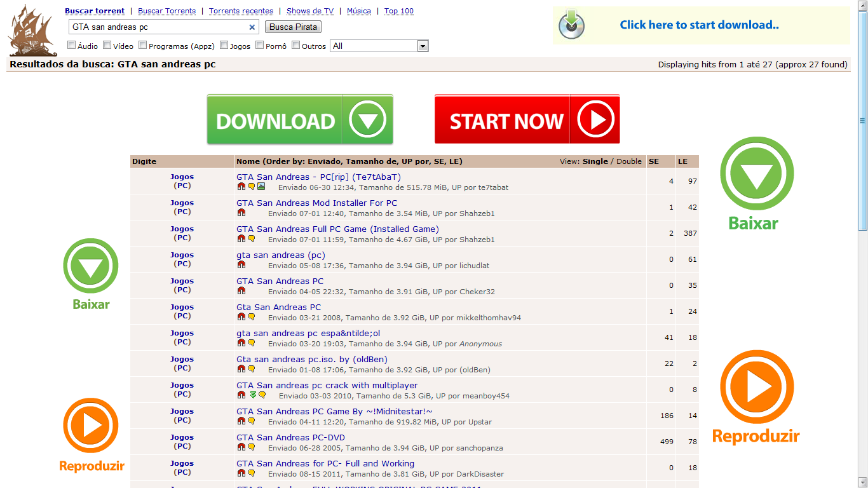
Task: Open comments icon for GTA San Andreas - PC[rip]
Action: (x=251, y=187)
